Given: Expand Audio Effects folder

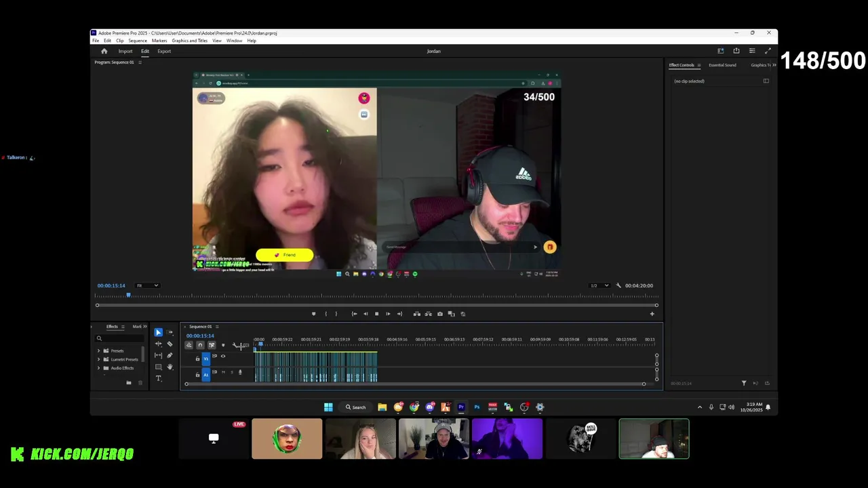Looking at the screenshot, I should pyautogui.click(x=98, y=368).
